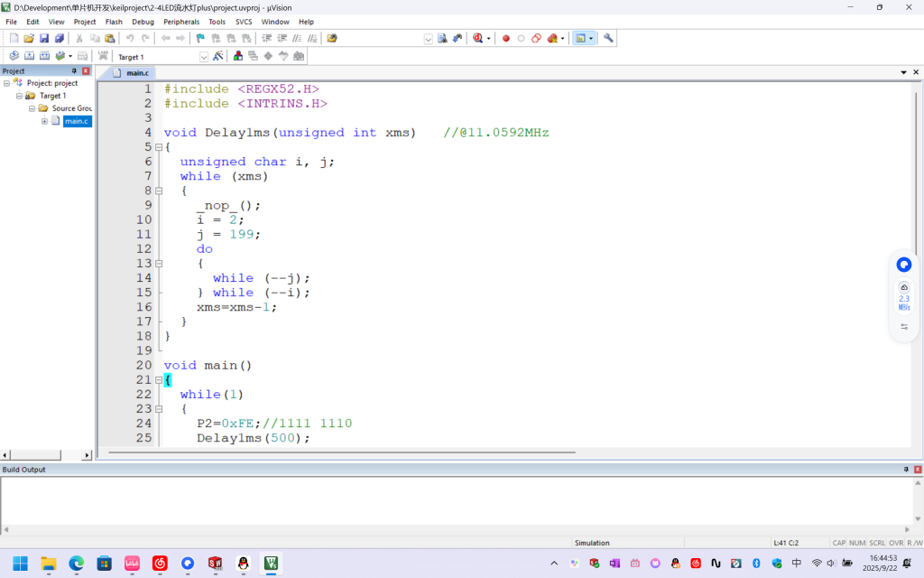
Task: Expand the main.c tree node
Action: click(x=44, y=121)
